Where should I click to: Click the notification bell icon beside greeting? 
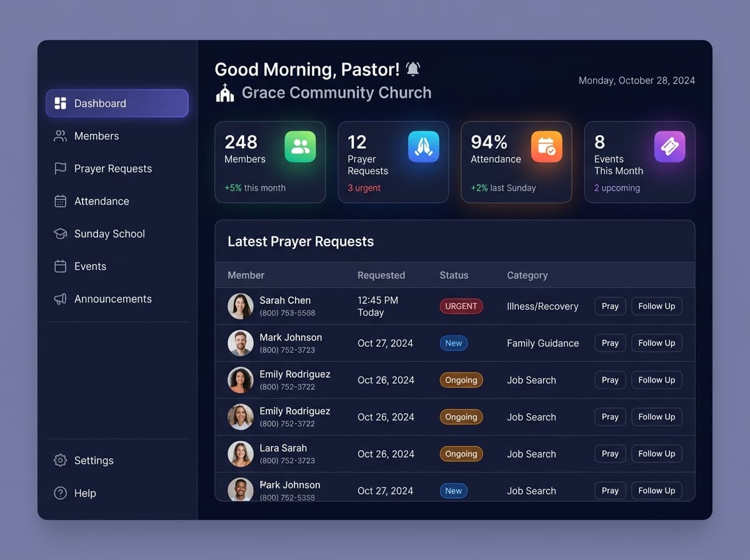[x=412, y=69]
